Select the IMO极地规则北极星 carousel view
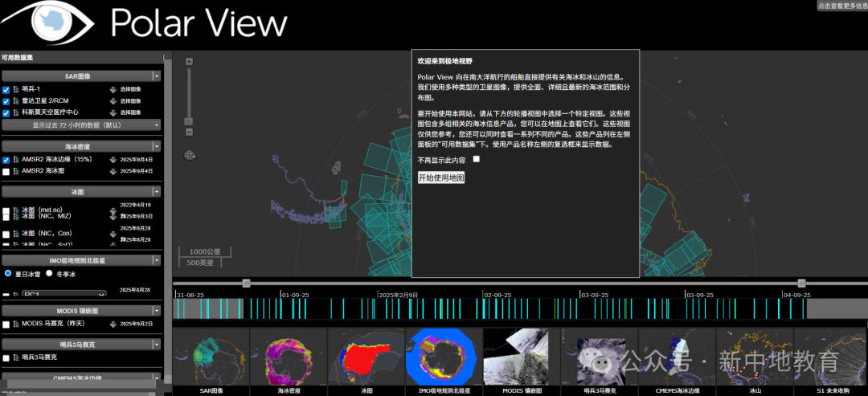 [x=444, y=360]
